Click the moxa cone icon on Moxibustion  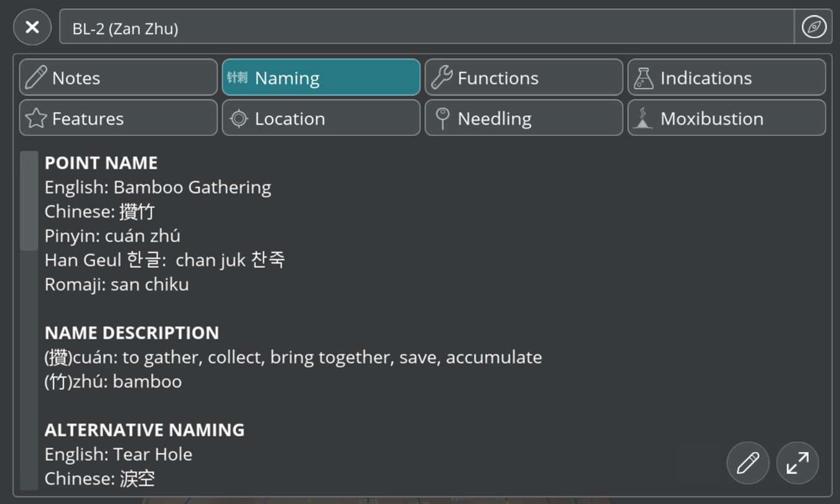click(x=643, y=118)
